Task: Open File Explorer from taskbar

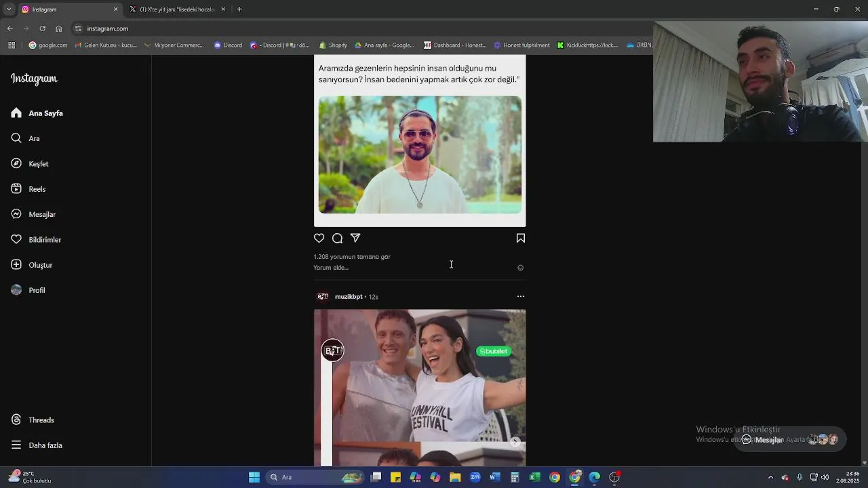Action: (x=455, y=477)
